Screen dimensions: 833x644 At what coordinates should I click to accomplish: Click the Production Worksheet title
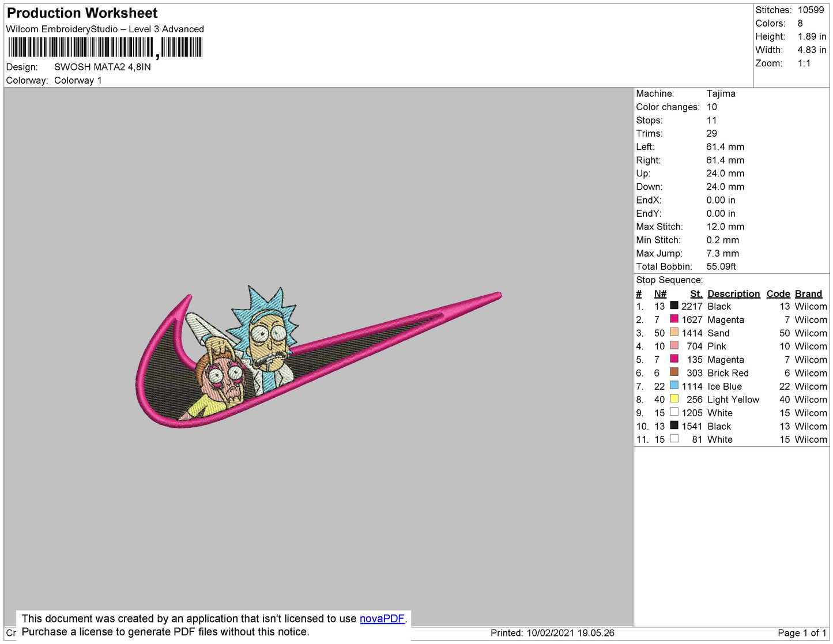pyautogui.click(x=82, y=13)
